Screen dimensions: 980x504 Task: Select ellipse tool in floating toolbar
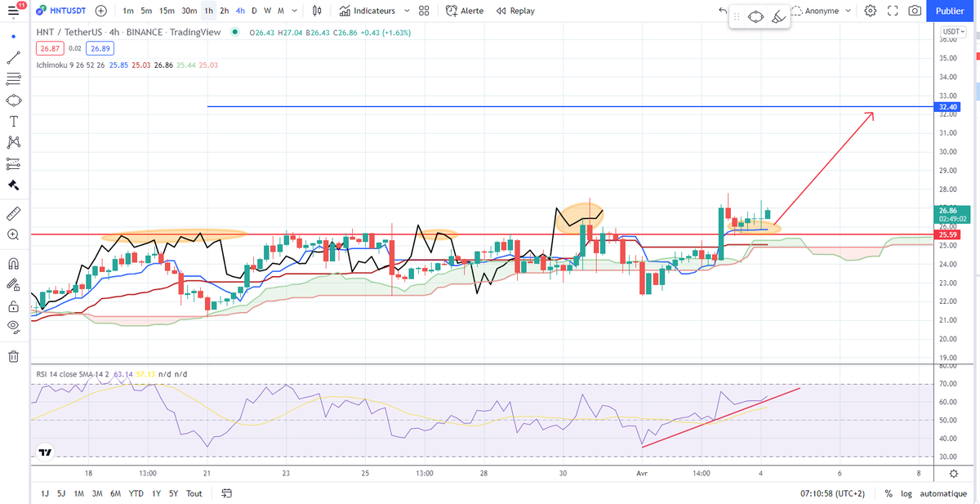[x=756, y=16]
